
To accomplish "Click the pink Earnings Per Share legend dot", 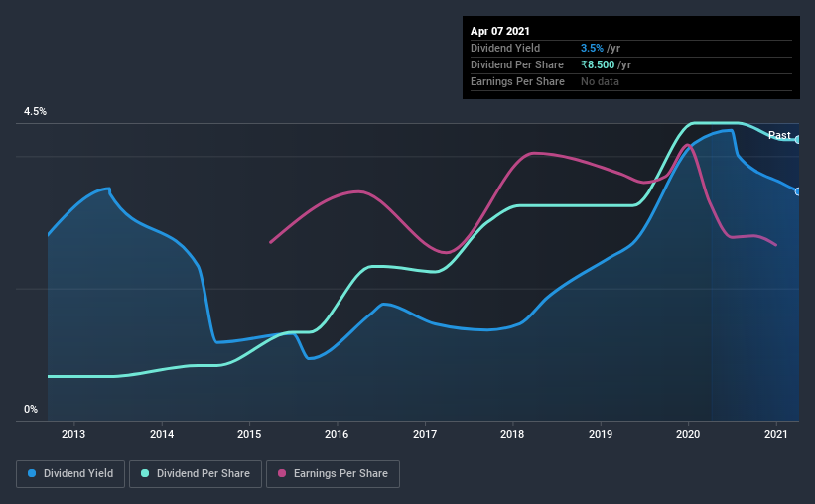I will (x=282, y=473).
